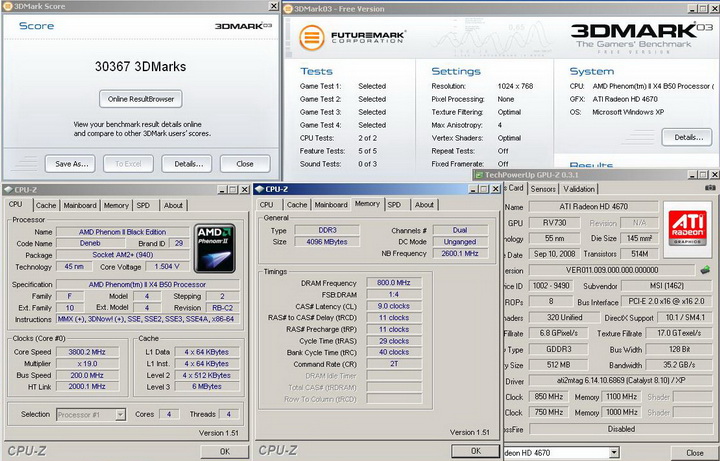Click Details... under System in 3DMark03
Viewport: 720px width, 461px height.
686,137
